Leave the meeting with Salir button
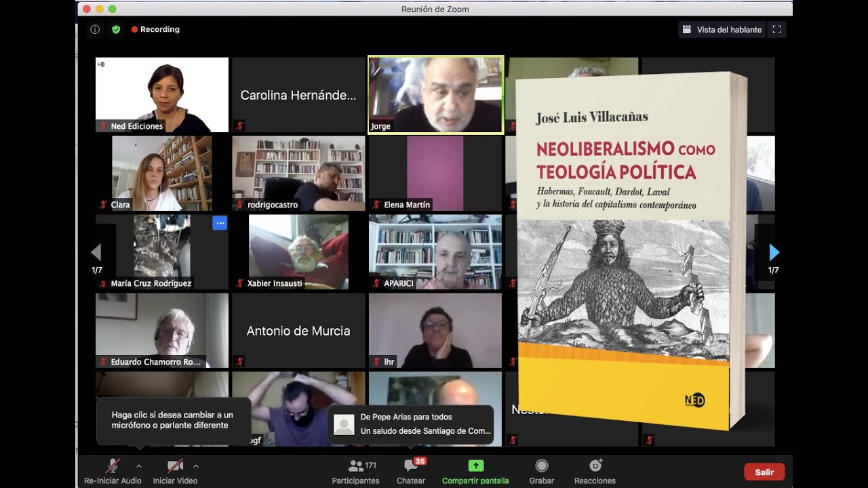The height and width of the screenshot is (488, 868). coord(764,472)
